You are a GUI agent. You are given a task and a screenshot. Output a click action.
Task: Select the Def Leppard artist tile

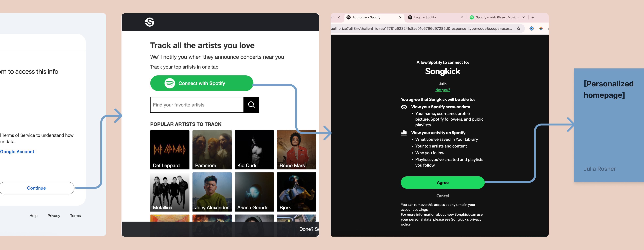(x=170, y=150)
